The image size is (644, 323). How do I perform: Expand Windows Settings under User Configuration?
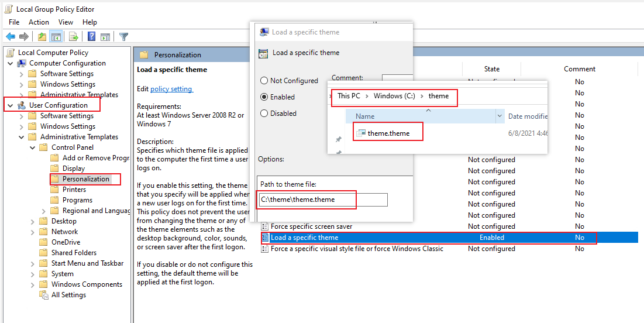(22, 126)
